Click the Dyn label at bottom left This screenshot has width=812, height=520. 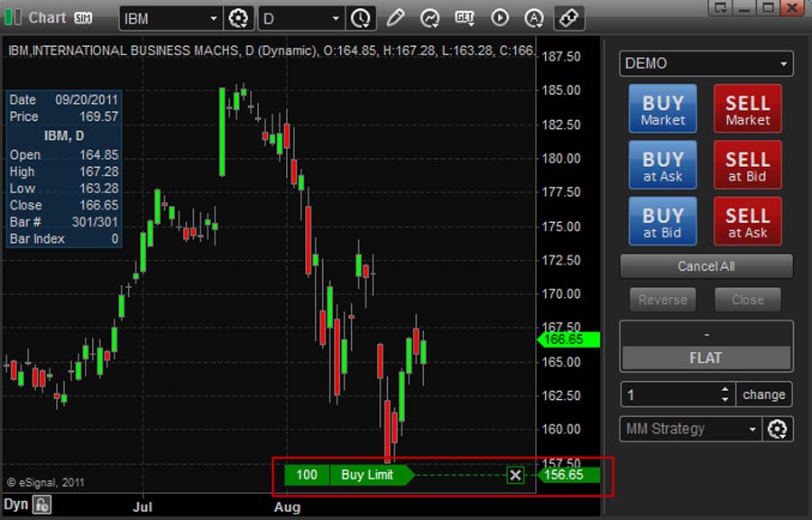[x=15, y=505]
